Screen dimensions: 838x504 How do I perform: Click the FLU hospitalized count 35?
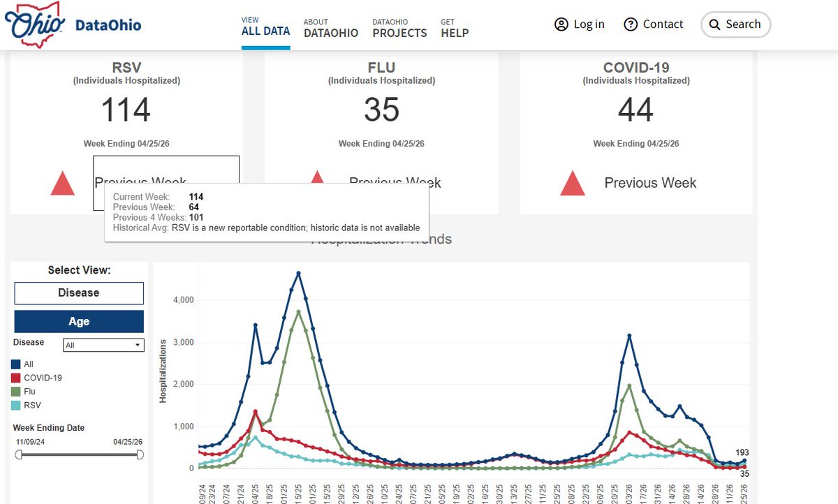381,110
